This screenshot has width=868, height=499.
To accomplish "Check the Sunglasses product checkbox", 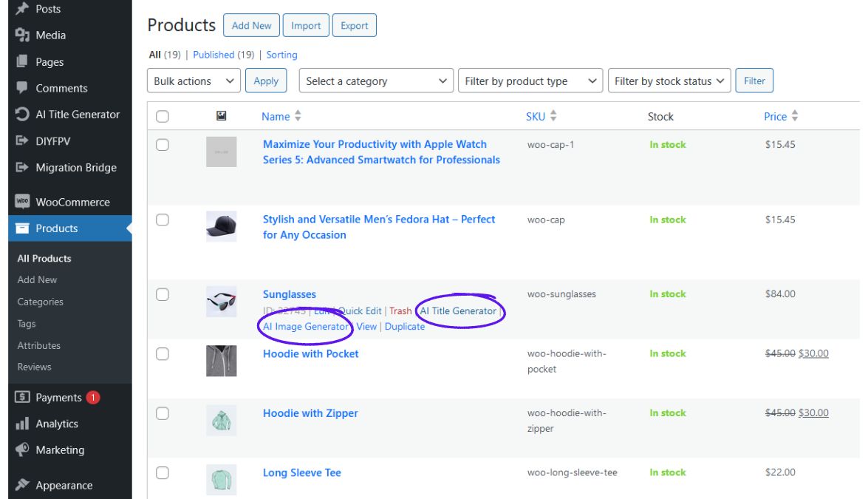I will click(163, 294).
